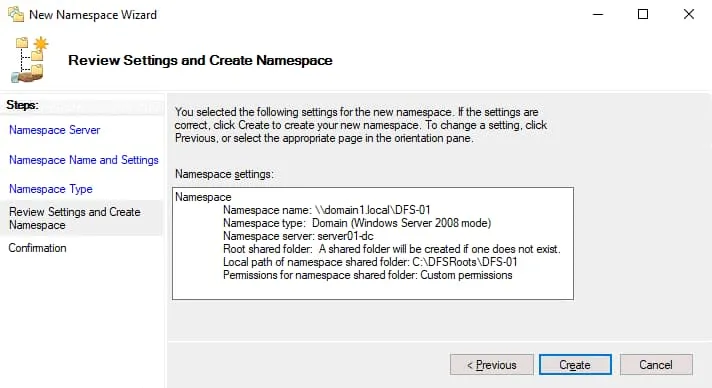
Task: Click the Root shared folder line
Action: (x=391, y=249)
